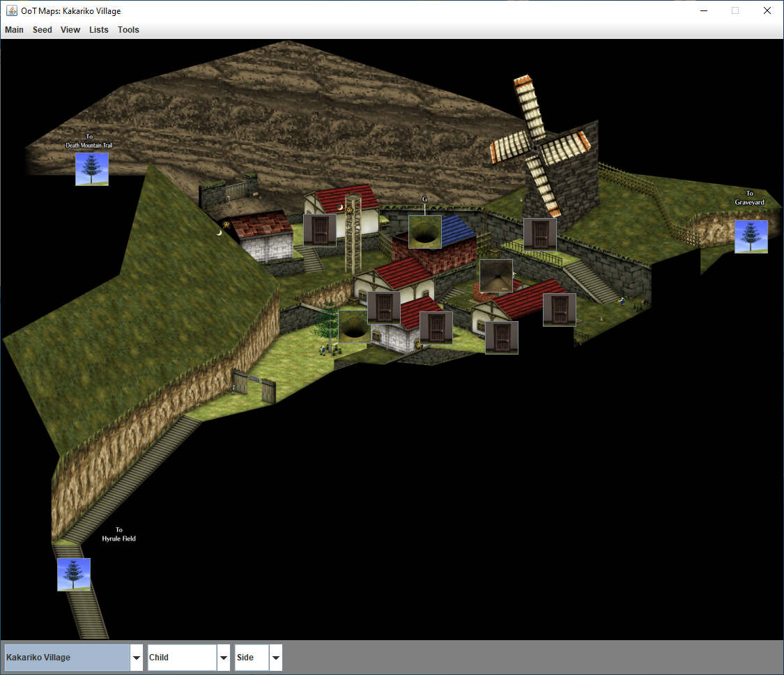Open the Child age dropdown
784x675 pixels.
click(188, 658)
